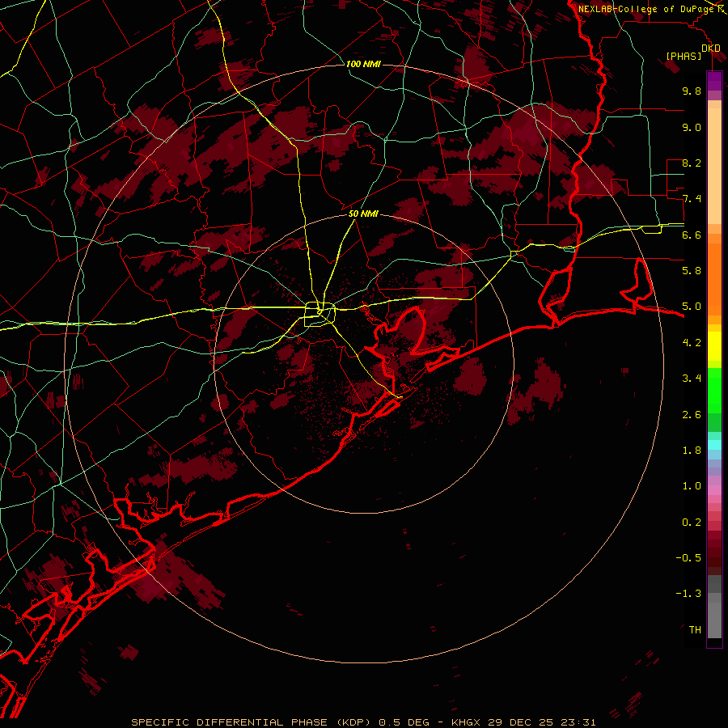
Task: Click the 100 NMI range ring label
Action: [x=363, y=64]
